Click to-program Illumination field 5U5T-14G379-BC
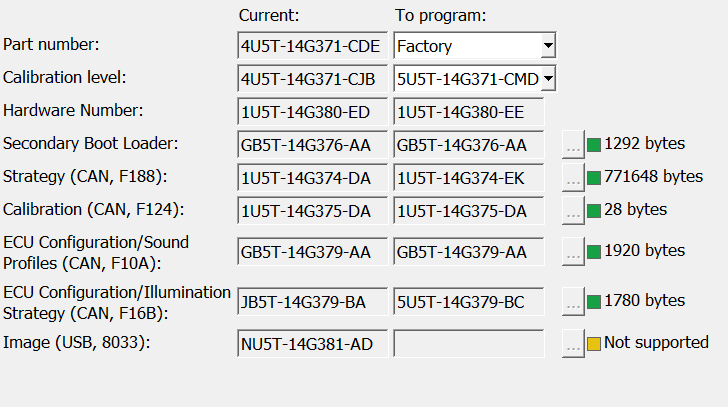Image resolution: width=728 pixels, height=407 pixels. [468, 302]
